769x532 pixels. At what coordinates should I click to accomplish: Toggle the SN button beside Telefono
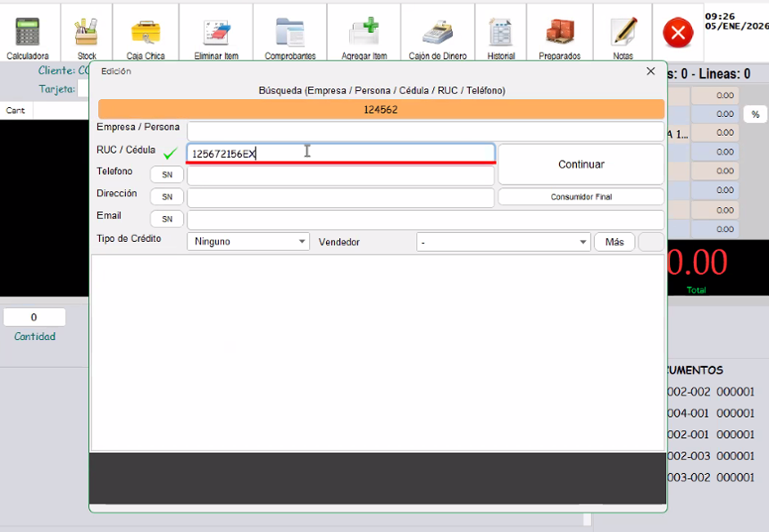(x=167, y=175)
